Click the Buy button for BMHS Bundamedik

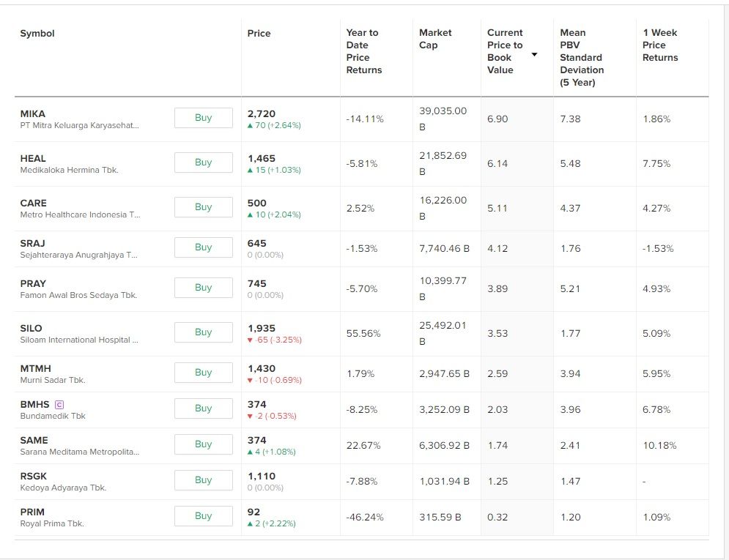(x=203, y=408)
